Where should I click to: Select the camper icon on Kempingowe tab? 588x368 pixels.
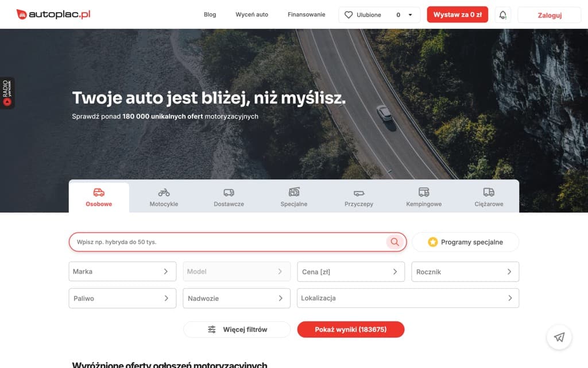click(423, 192)
